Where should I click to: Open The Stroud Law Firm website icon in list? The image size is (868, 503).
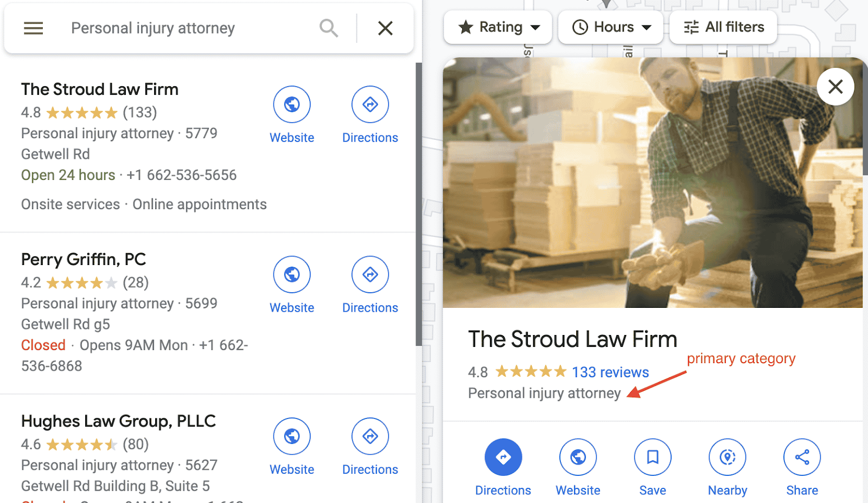pyautogui.click(x=292, y=104)
